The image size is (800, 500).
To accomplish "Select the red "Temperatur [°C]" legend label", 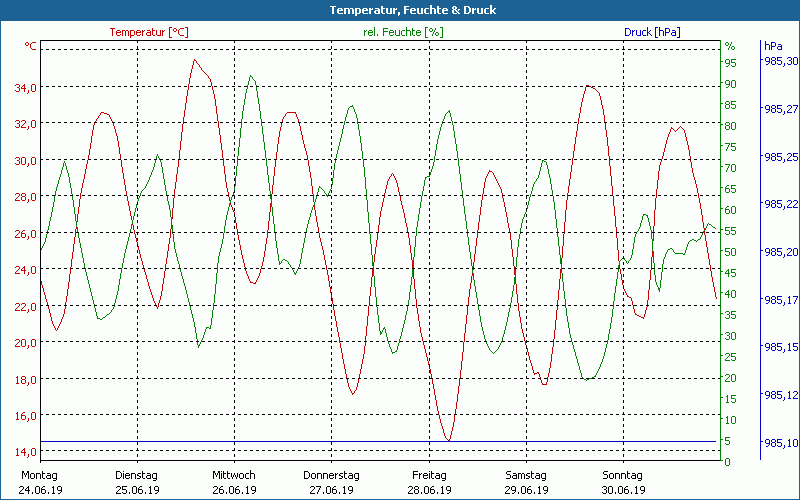I will [x=148, y=32].
